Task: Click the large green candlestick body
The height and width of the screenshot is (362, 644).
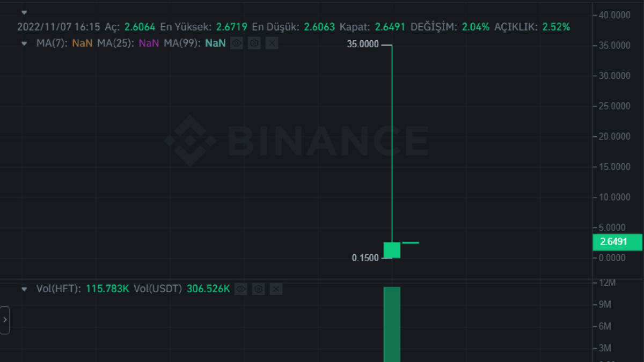Action: (392, 249)
